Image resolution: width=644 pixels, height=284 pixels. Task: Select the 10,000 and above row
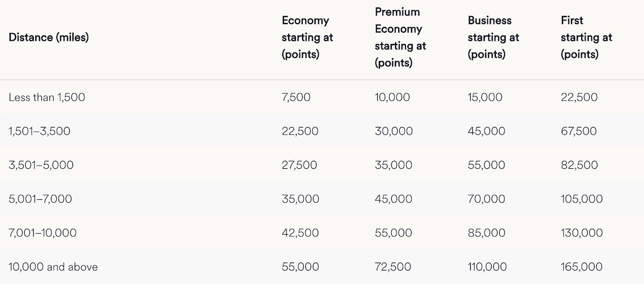(53, 267)
